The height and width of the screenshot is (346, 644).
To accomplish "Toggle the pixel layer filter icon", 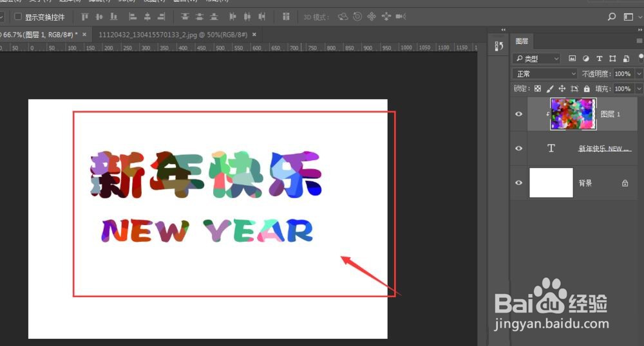I will [x=572, y=59].
